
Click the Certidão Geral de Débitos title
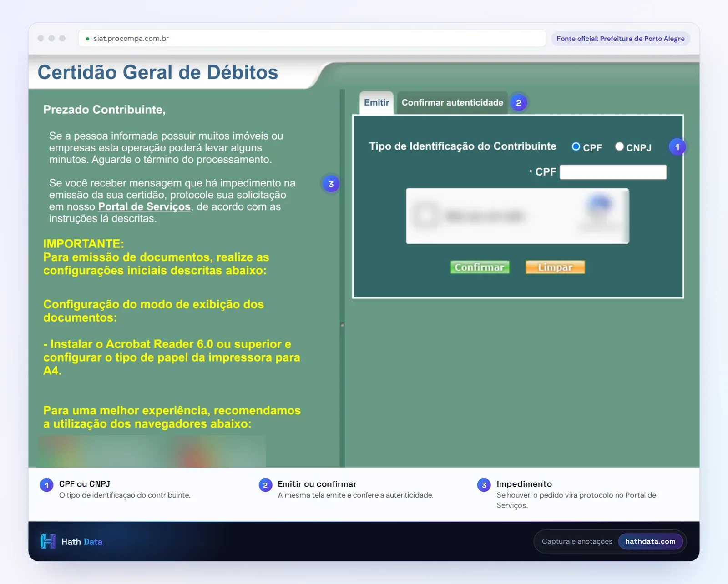pyautogui.click(x=158, y=72)
